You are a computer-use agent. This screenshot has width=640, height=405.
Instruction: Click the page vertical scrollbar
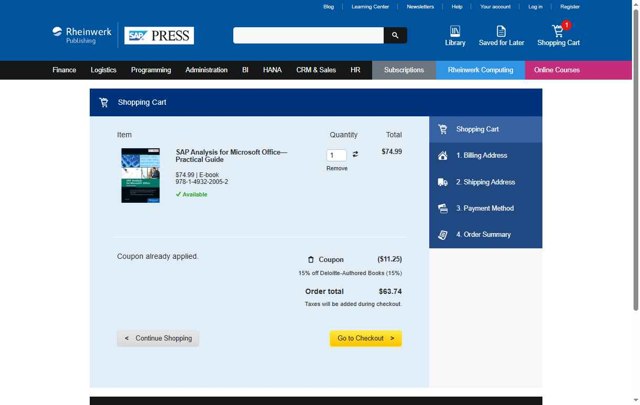pos(636,159)
